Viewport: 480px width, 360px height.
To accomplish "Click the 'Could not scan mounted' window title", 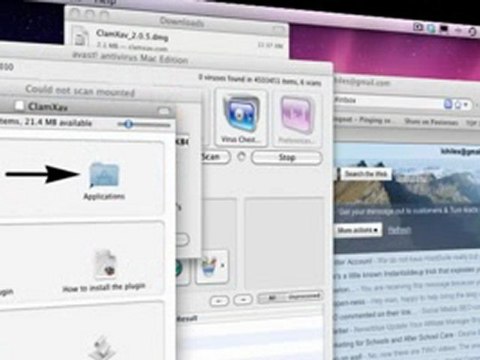I will click(x=80, y=90).
